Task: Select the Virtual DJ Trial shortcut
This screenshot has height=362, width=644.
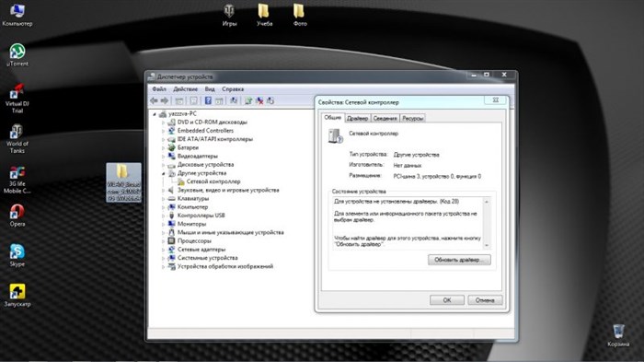Action: tap(17, 99)
